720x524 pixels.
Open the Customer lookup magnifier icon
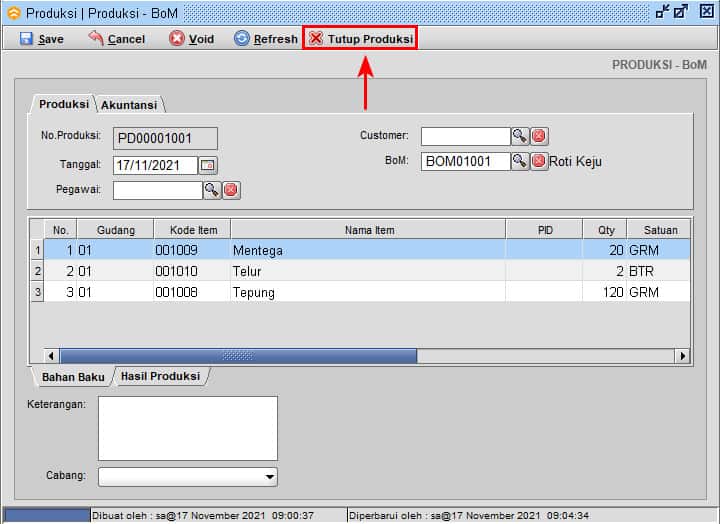point(520,136)
